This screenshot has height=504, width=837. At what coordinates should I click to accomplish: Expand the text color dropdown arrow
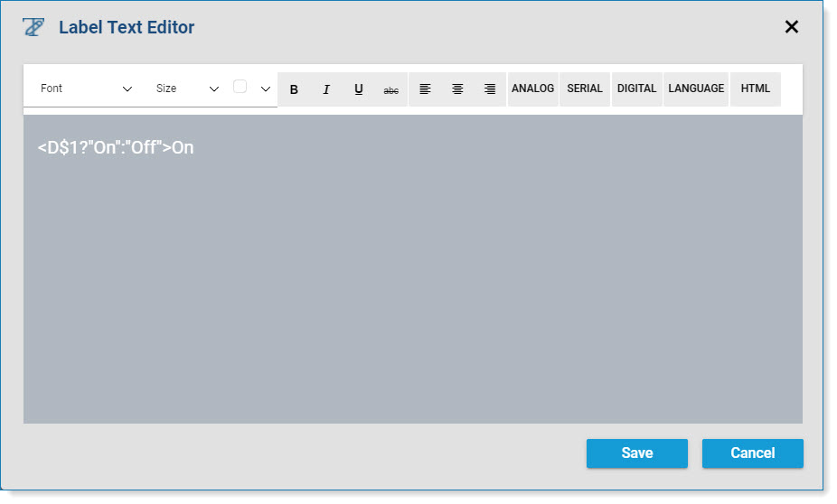click(266, 89)
